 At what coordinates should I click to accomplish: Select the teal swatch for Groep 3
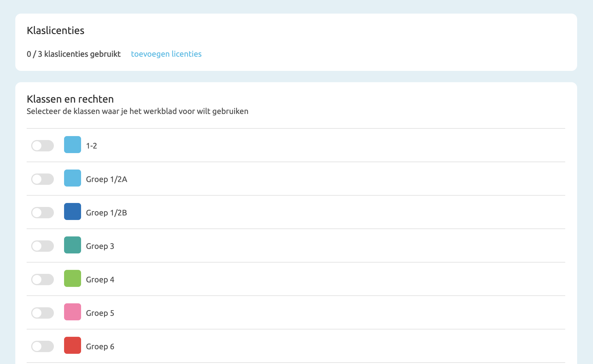72,246
